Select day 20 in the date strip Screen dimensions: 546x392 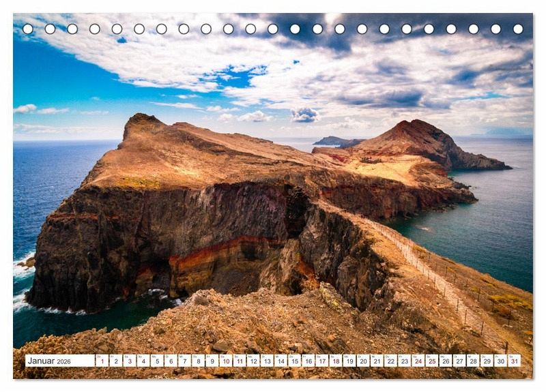pyautogui.click(x=364, y=361)
